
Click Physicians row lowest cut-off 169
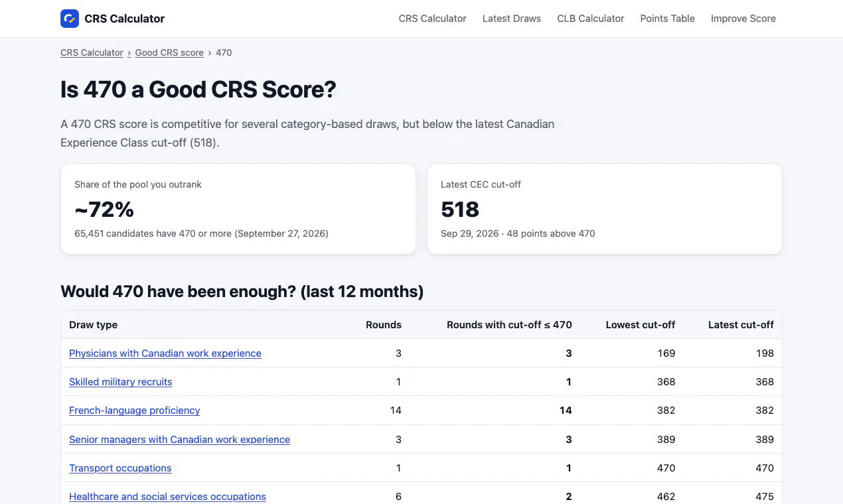[666, 353]
